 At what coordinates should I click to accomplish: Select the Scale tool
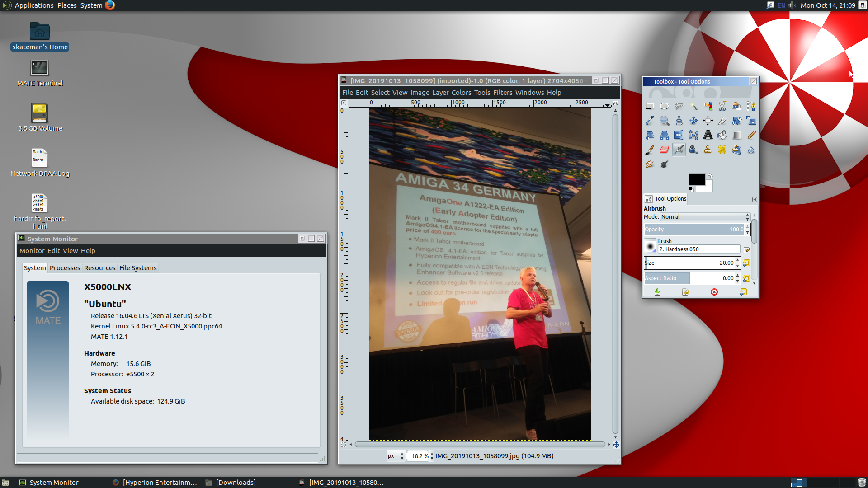click(751, 121)
